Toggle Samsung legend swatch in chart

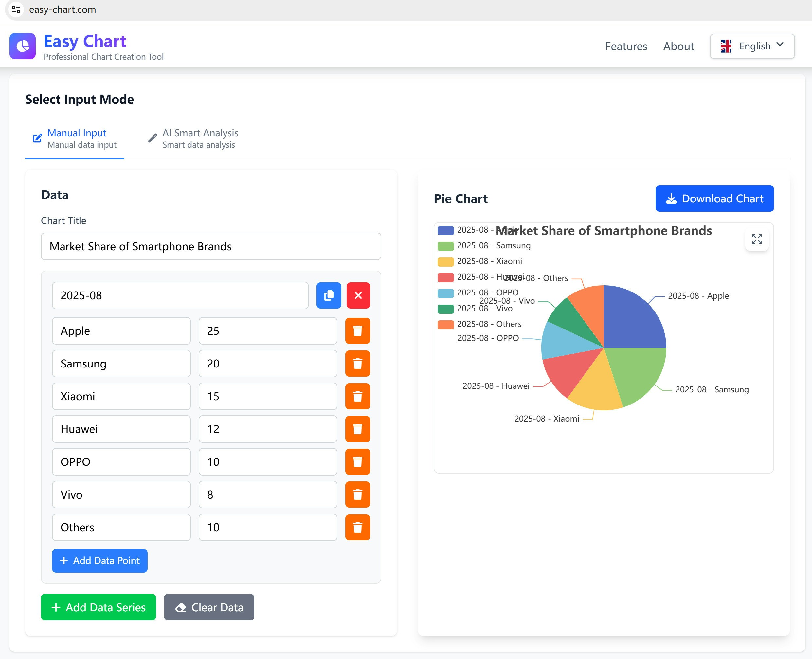click(x=446, y=246)
